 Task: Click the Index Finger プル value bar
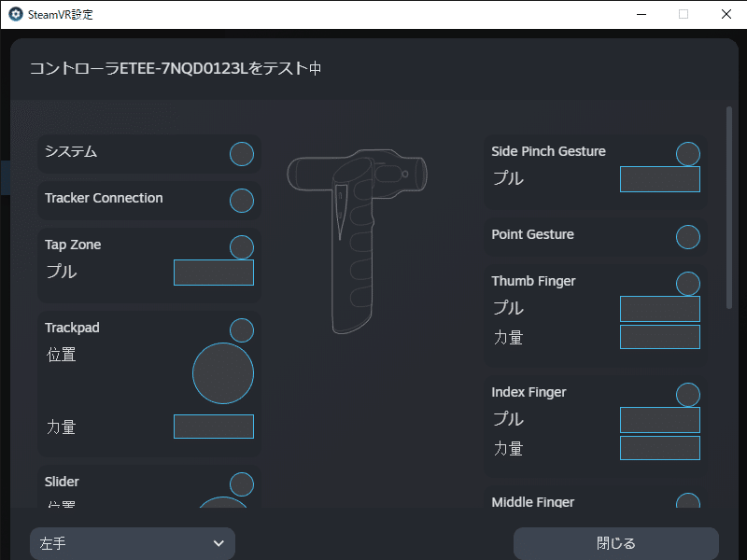pos(660,420)
